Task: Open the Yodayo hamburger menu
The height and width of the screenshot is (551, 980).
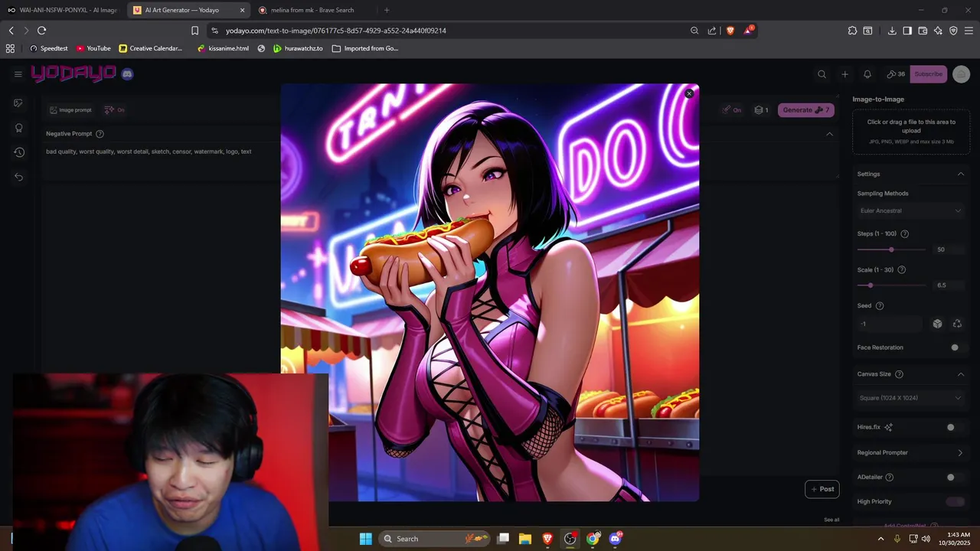Action: pyautogui.click(x=18, y=74)
